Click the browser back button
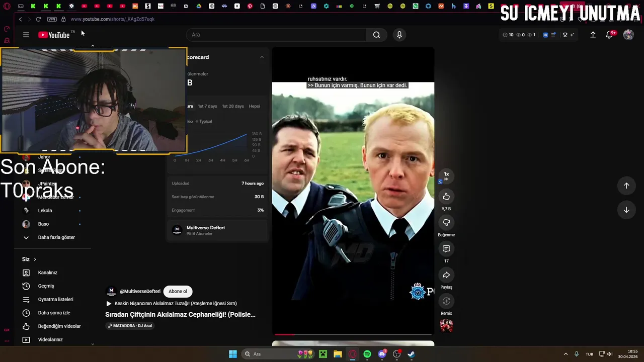644x362 pixels. coord(20,19)
